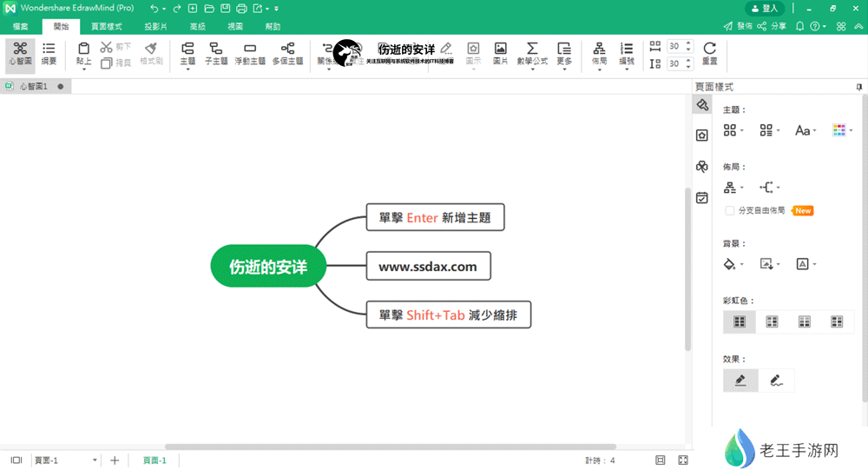Insert a 浮動主題 floating topic
The width and height of the screenshot is (868, 470).
coord(250,53)
